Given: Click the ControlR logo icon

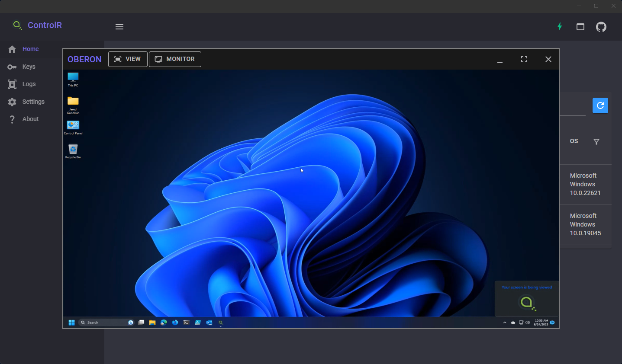Looking at the screenshot, I should 17,25.
